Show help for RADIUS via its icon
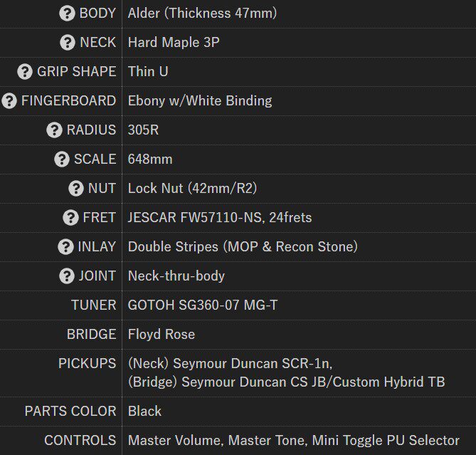Viewport: 476px width, 455px height. coord(54,130)
